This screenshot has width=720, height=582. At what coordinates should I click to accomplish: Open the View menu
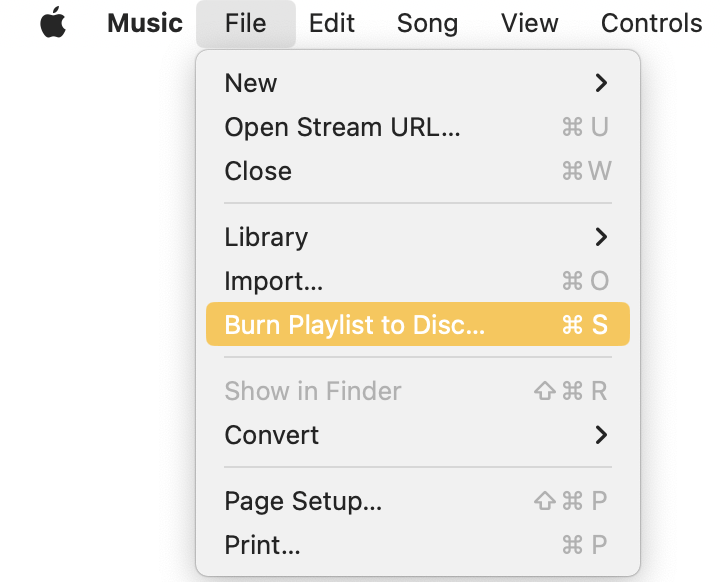click(x=530, y=23)
